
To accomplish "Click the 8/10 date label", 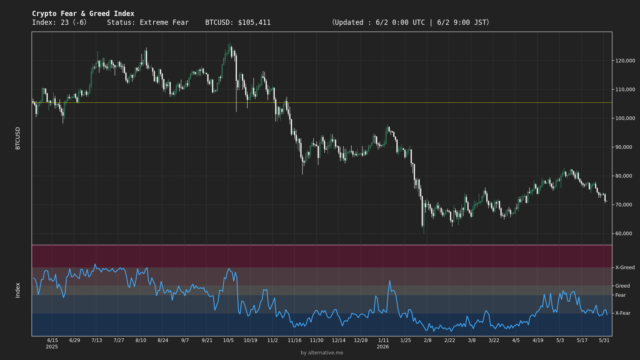I will (141, 340).
